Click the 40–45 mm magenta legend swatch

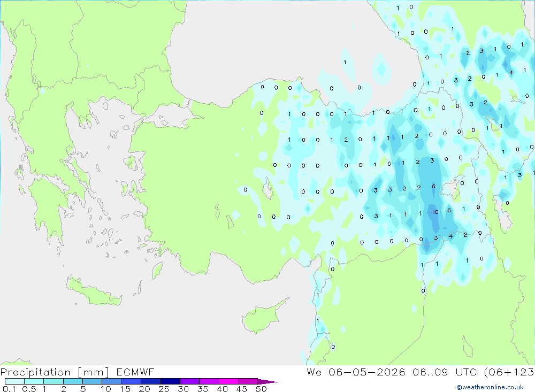coord(228,381)
